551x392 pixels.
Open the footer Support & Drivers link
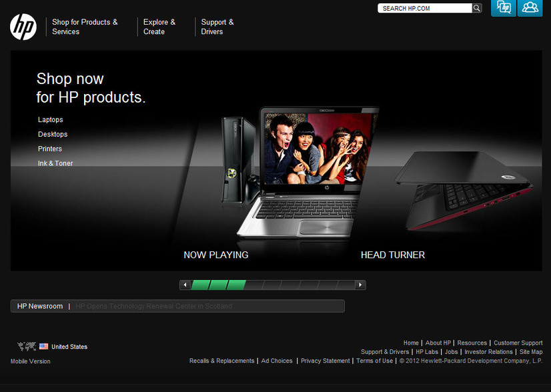click(x=385, y=352)
